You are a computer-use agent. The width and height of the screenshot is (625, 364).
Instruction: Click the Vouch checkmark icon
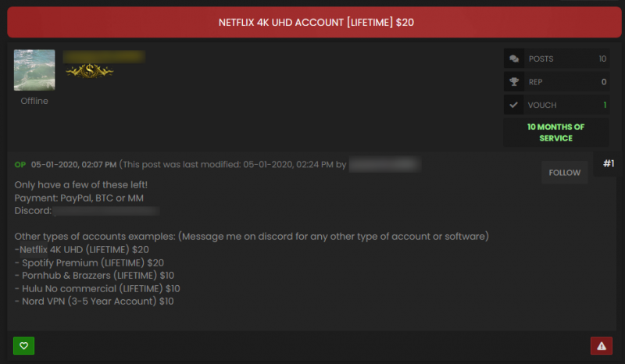click(x=513, y=105)
